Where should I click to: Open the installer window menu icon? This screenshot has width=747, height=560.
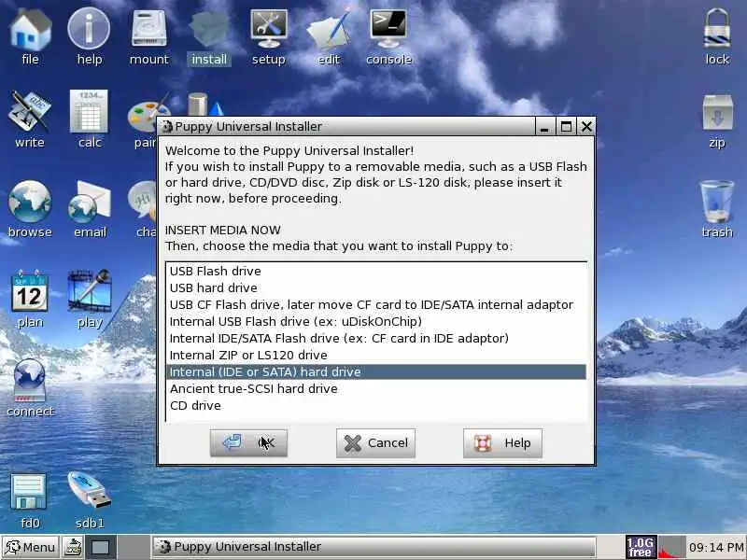point(167,127)
